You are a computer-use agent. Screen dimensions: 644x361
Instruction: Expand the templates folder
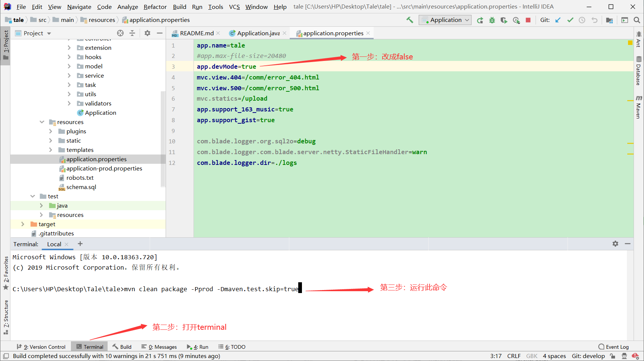coord(51,150)
